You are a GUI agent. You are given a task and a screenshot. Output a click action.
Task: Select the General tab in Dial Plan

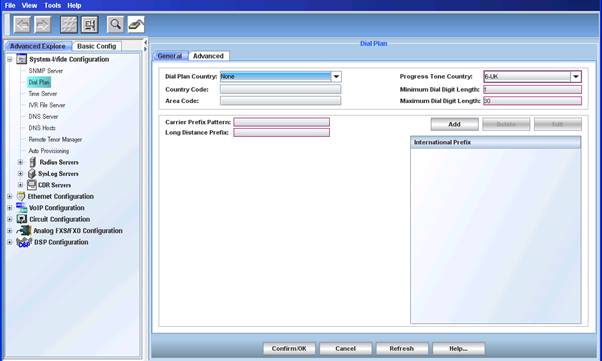coord(170,56)
